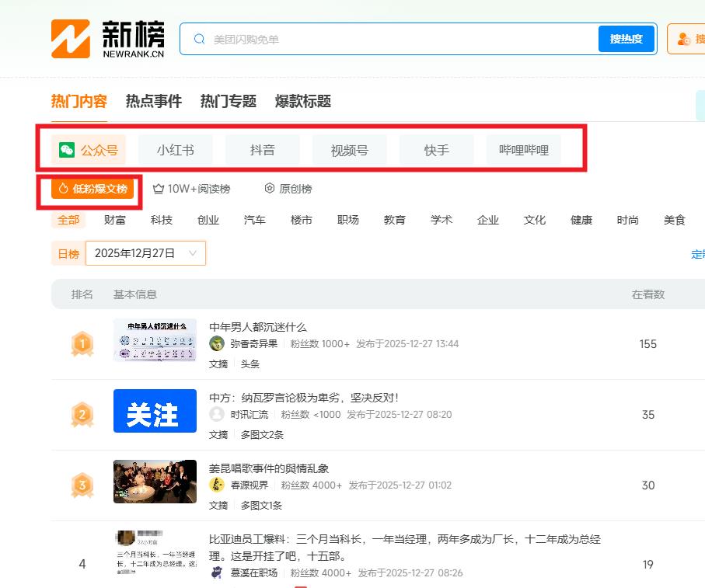
Task: Filter by 职场 category
Action: (x=348, y=220)
